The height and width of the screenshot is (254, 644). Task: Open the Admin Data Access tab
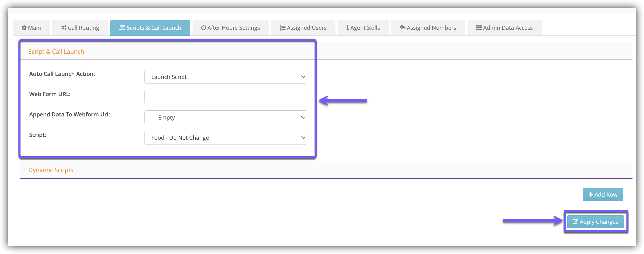click(x=504, y=28)
